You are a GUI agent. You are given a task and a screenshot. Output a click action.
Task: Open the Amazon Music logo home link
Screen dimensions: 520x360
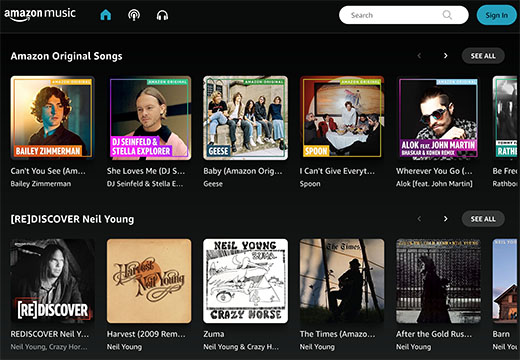click(40, 14)
